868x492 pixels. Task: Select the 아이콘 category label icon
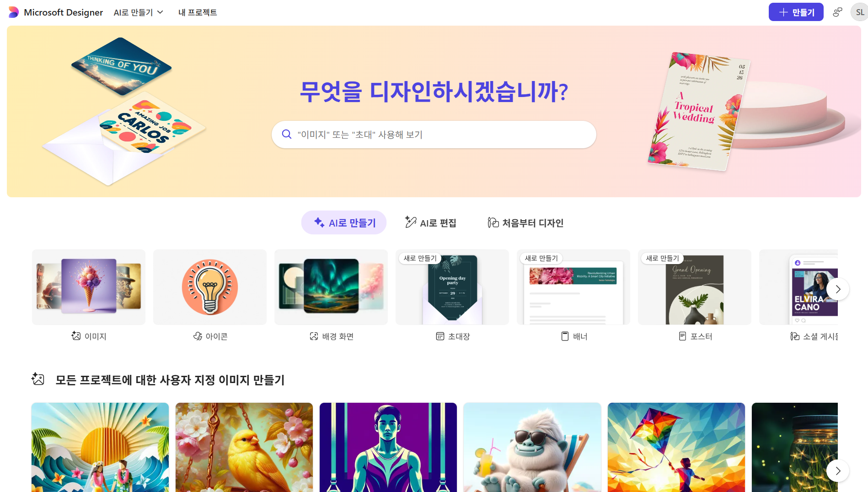point(198,336)
